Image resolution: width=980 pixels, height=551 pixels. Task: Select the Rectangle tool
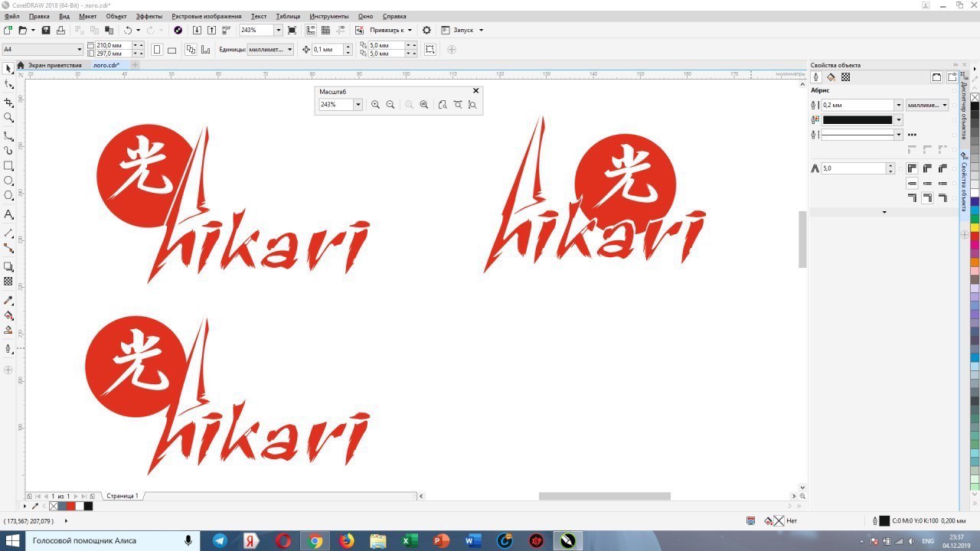coord(8,165)
